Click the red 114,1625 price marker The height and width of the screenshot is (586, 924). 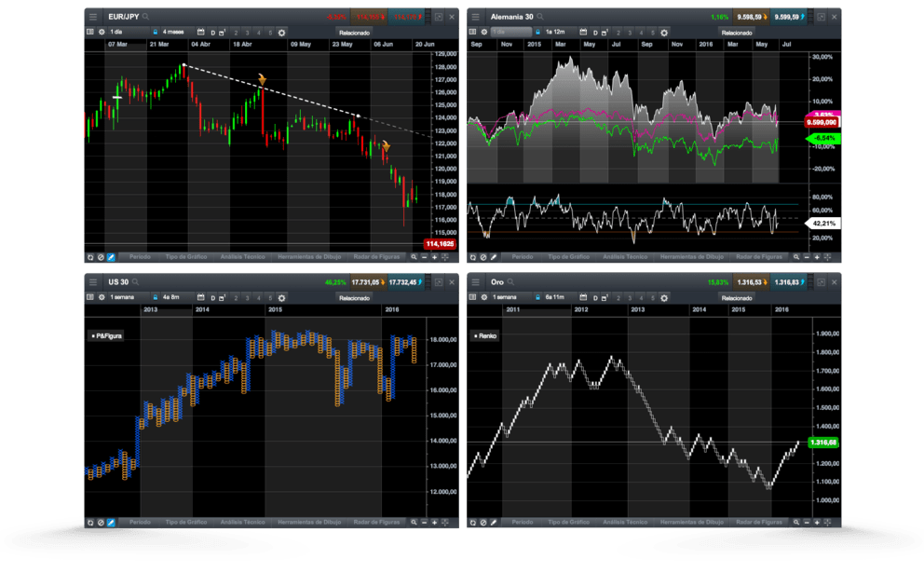(440, 244)
